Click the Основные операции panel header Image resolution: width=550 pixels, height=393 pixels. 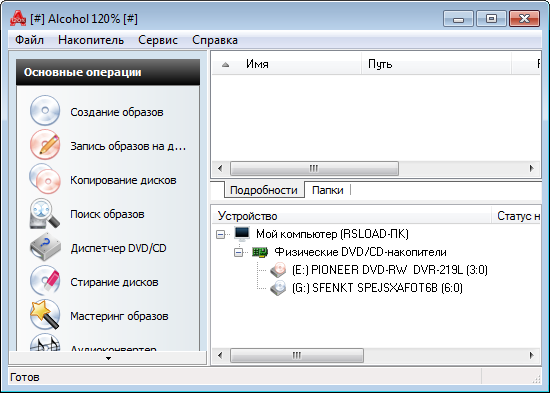108,72
